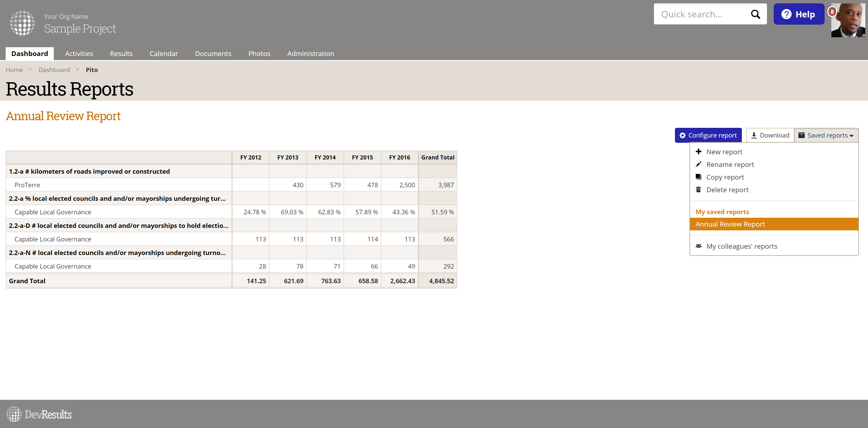This screenshot has width=868, height=428.
Task: Choose My colleagues' reports menu entry
Action: tap(742, 246)
